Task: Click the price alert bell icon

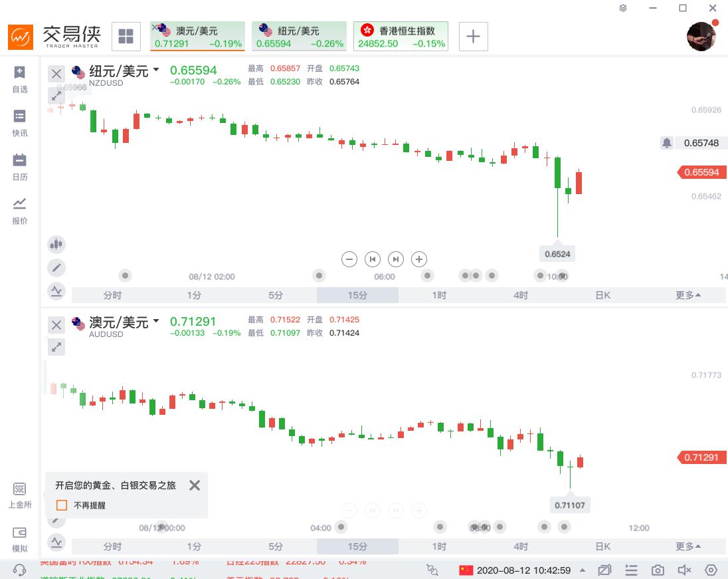Action: [x=667, y=143]
